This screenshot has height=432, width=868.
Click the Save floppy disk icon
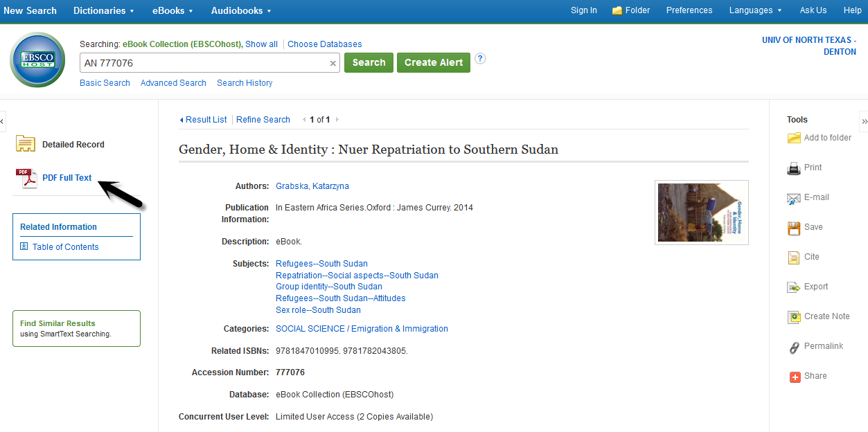[x=794, y=228]
